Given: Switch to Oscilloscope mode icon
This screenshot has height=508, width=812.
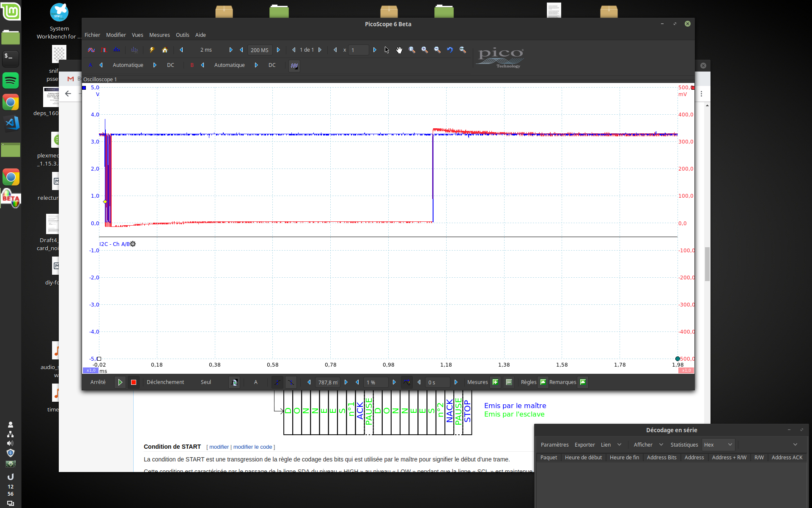Looking at the screenshot, I should point(91,50).
